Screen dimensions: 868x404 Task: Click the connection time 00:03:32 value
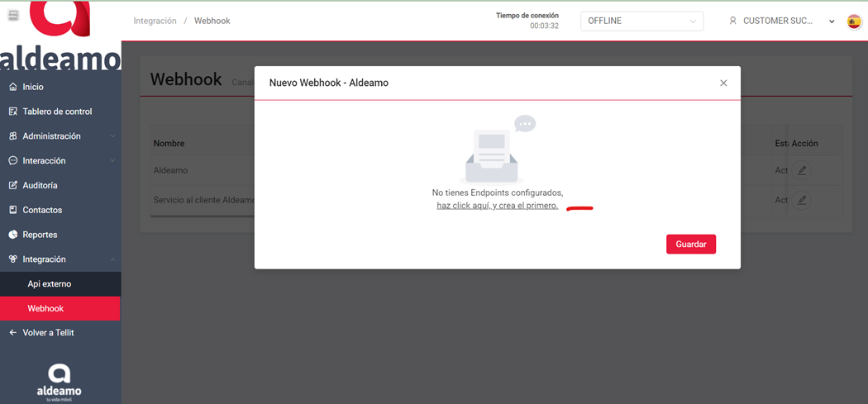coord(544,26)
